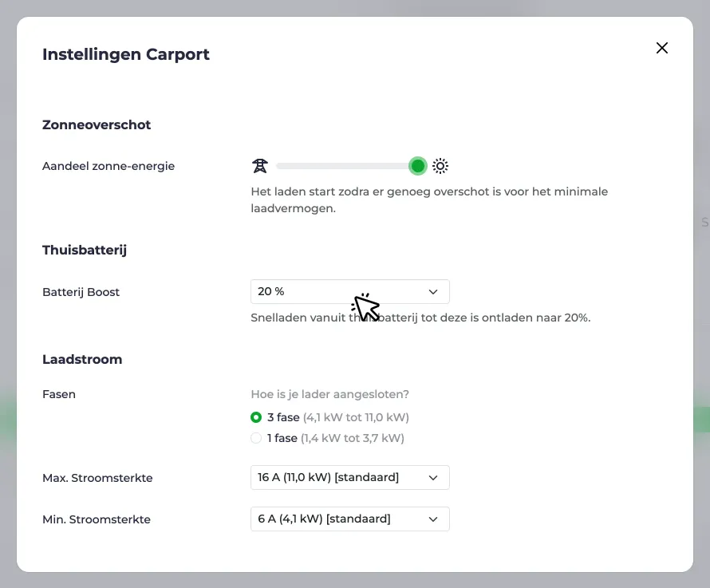Click the Aandeel zonne-energie label

coord(108,166)
